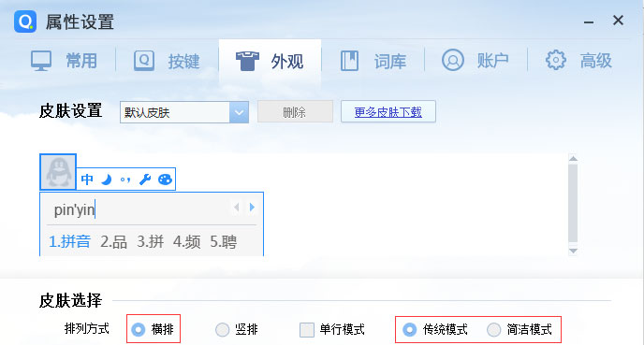The image size is (644, 345).
Task: Go to the 高级 tab
Action: click(578, 61)
